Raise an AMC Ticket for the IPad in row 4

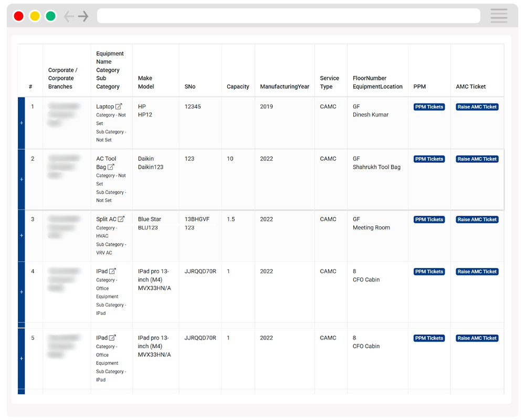(476, 271)
